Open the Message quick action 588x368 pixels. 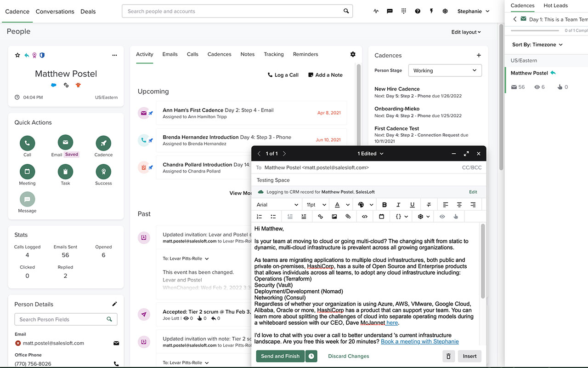(27, 199)
